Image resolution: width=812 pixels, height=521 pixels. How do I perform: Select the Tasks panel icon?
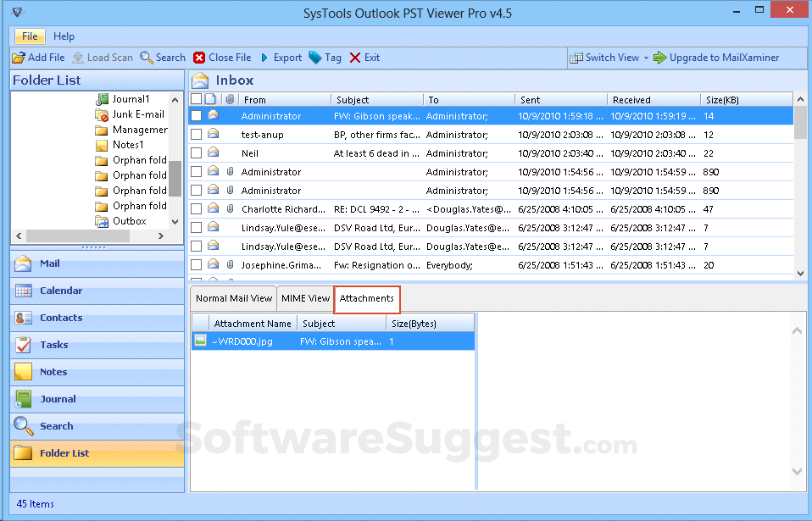[24, 345]
